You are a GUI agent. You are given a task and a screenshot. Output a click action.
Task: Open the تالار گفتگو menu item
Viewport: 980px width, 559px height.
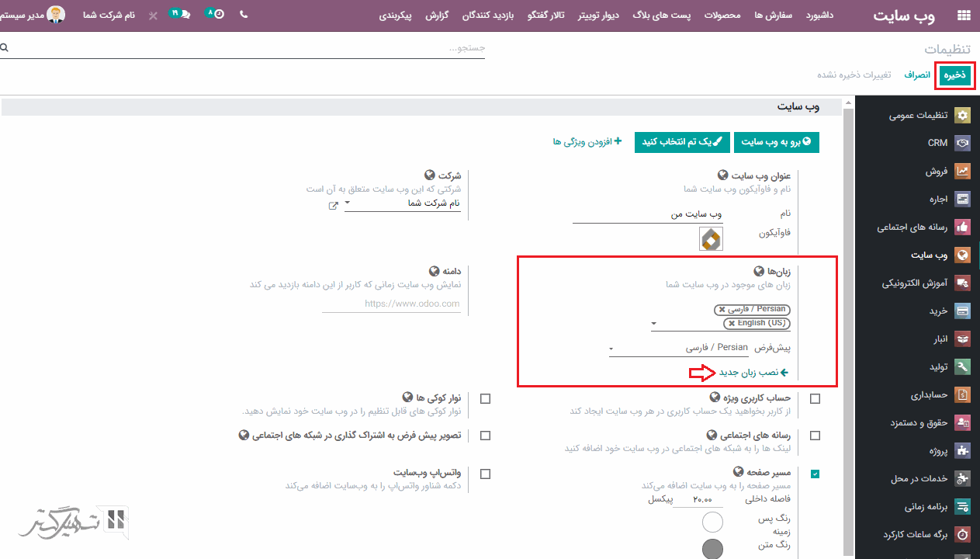pos(545,16)
